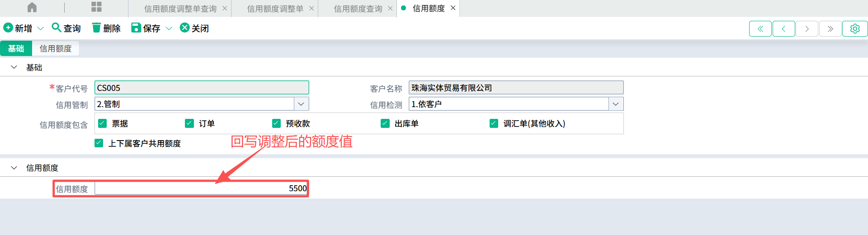This screenshot has width=868, height=235.
Task: Toggle the 预收款 checkbox
Action: click(x=276, y=123)
